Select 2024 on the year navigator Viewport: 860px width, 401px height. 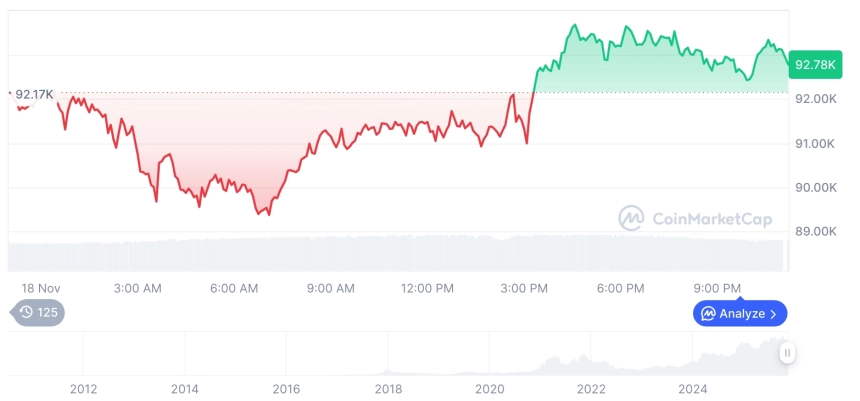693,389
